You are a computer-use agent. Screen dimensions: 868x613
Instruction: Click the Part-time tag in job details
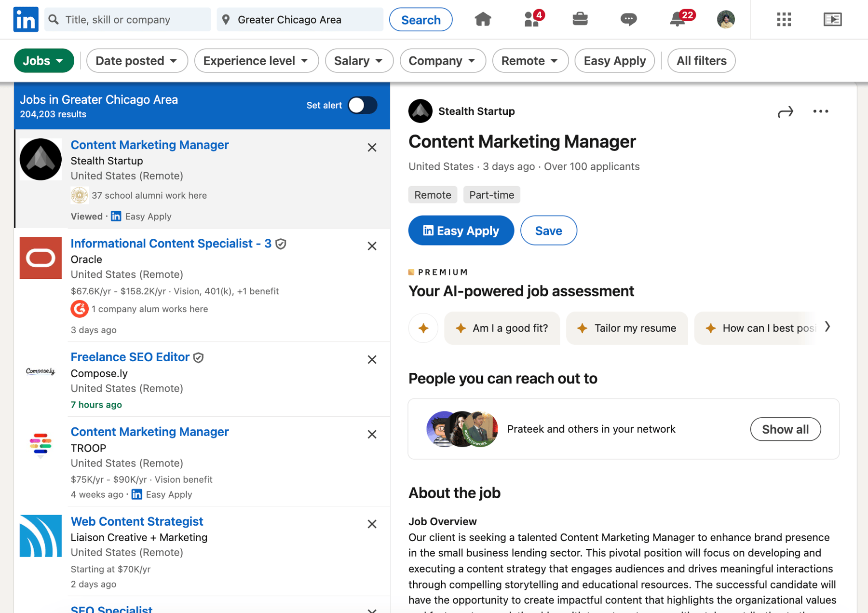pyautogui.click(x=492, y=195)
